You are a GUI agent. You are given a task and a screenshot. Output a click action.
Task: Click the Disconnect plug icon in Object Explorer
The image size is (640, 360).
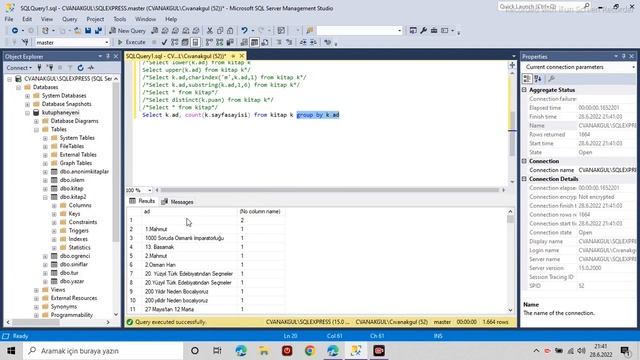tap(50, 68)
